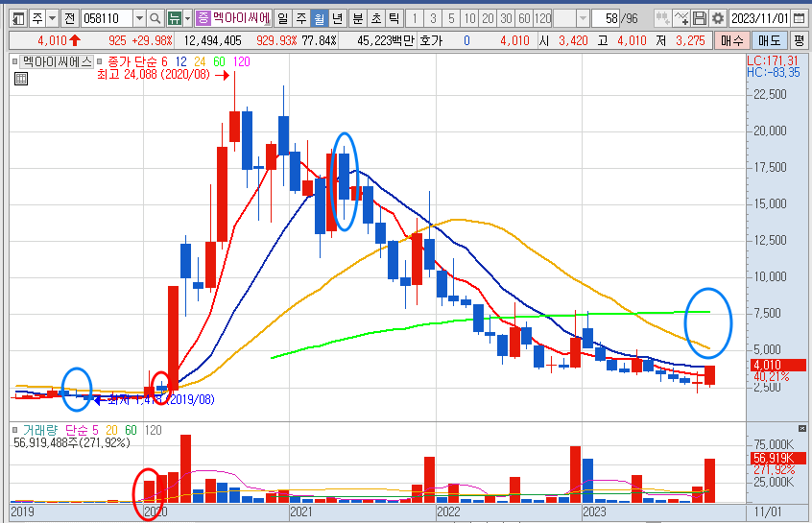Click open price 3,420 value
This screenshot has width=812, height=523.
tap(573, 40)
